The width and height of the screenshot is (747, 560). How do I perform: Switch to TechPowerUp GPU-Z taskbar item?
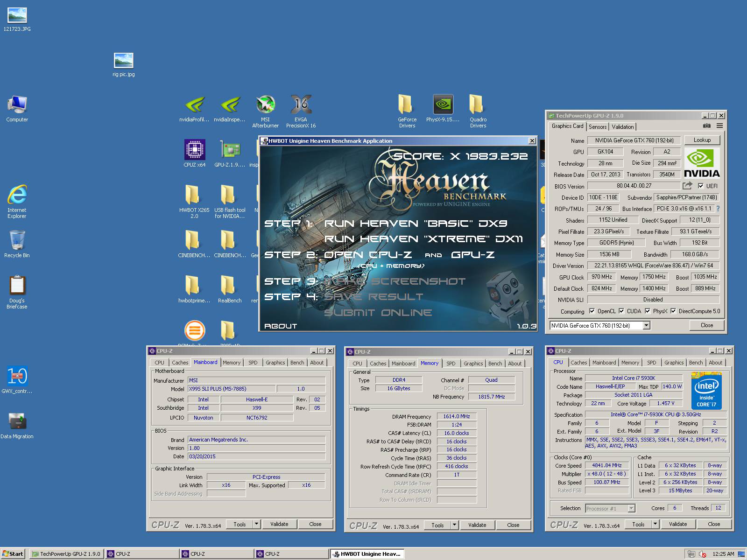pyautogui.click(x=66, y=554)
